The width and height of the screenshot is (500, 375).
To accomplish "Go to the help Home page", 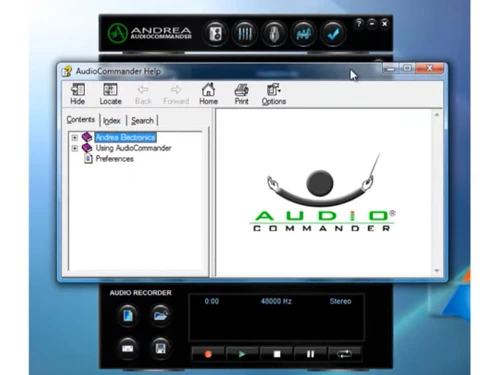I will tap(208, 94).
